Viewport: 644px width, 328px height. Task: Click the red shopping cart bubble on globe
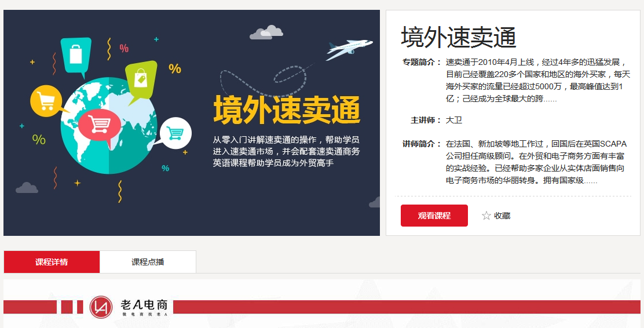coord(100,125)
